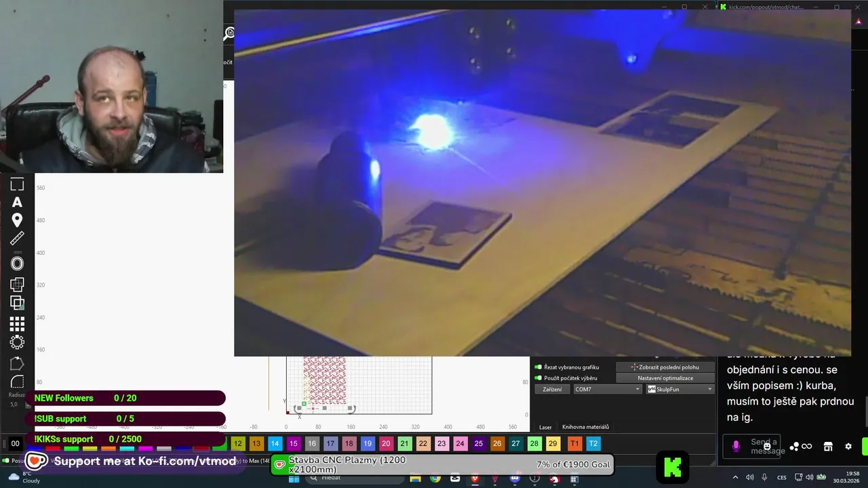
Task: Select tool layer swatch T2
Action: [x=593, y=444]
